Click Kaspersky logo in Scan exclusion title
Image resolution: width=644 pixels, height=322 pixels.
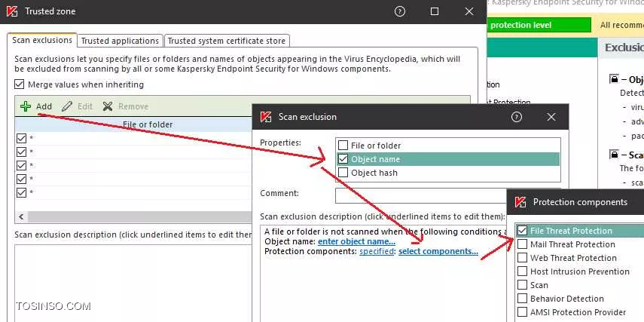click(266, 117)
